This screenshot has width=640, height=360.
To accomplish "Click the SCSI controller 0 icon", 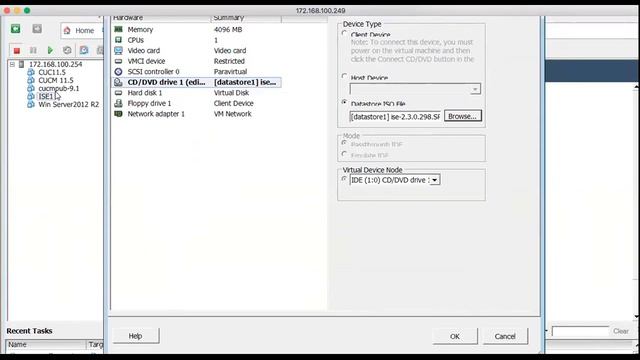I will pyautogui.click(x=118, y=72).
